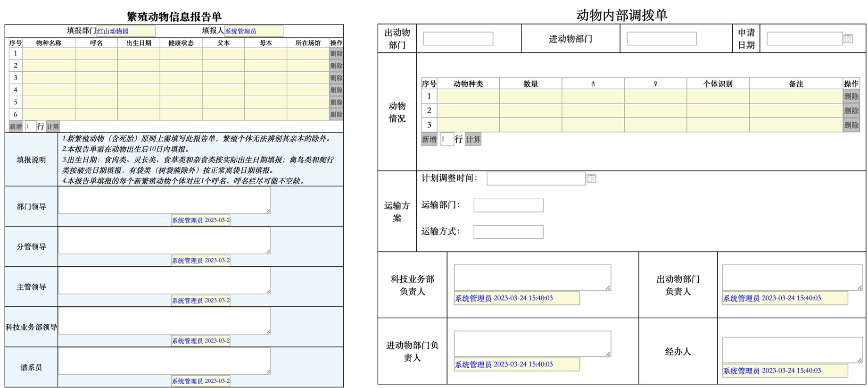Click the 进动物部门 input field
The height and width of the screenshot is (388, 868).
[x=661, y=39]
